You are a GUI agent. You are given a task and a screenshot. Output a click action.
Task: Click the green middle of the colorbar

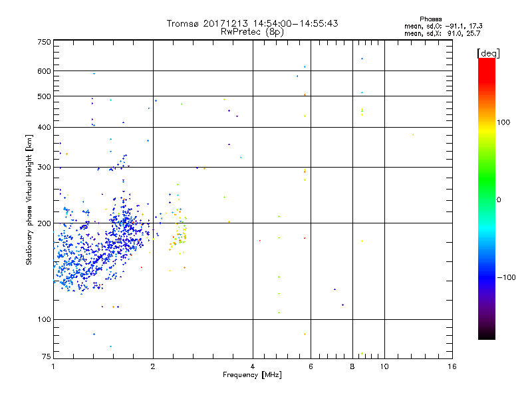[x=487, y=180]
